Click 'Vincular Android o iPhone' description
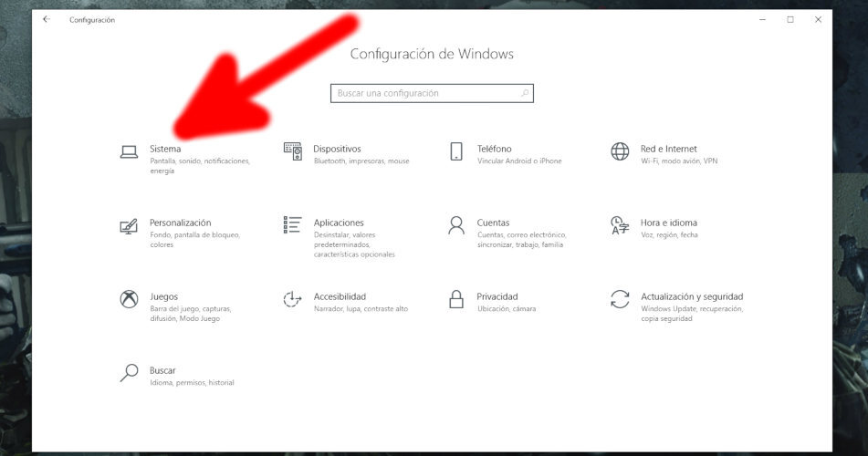The height and width of the screenshot is (456, 868). (519, 161)
